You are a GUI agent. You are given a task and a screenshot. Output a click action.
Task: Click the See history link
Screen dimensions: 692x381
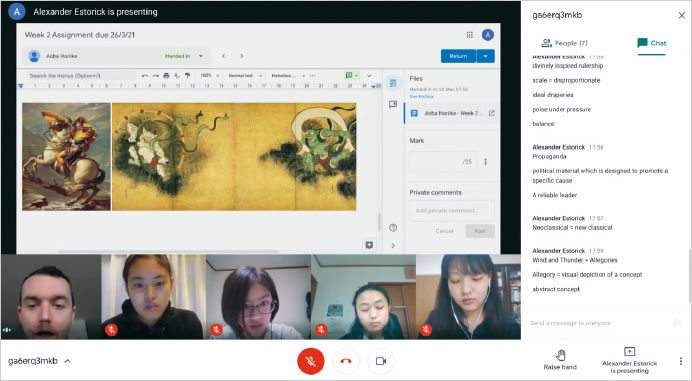(421, 96)
